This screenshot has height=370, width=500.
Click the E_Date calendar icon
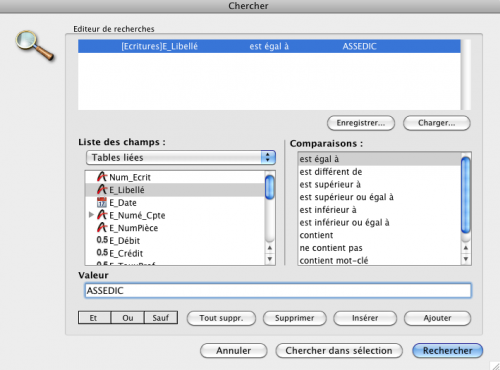102,202
